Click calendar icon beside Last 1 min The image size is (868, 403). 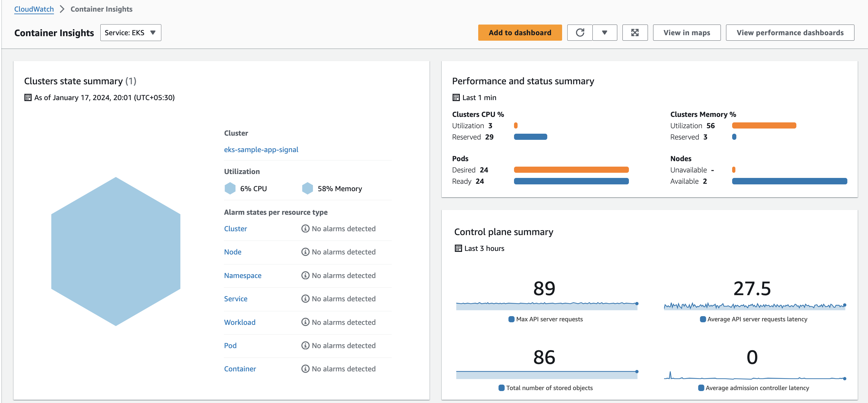point(456,98)
